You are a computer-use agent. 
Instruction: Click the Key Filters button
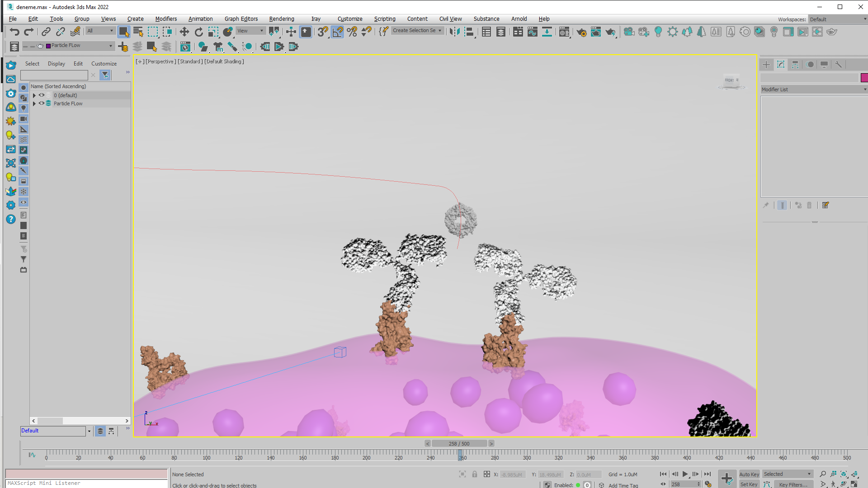coord(794,484)
